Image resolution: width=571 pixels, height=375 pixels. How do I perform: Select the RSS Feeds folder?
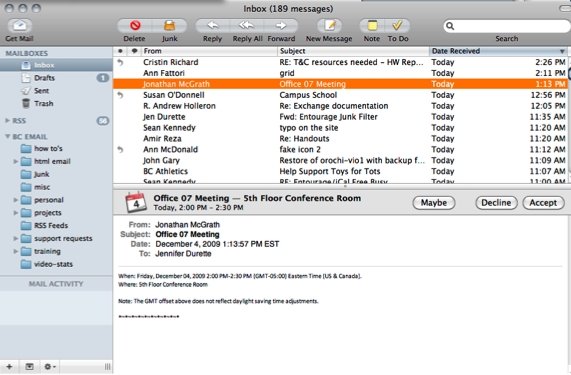click(56, 225)
